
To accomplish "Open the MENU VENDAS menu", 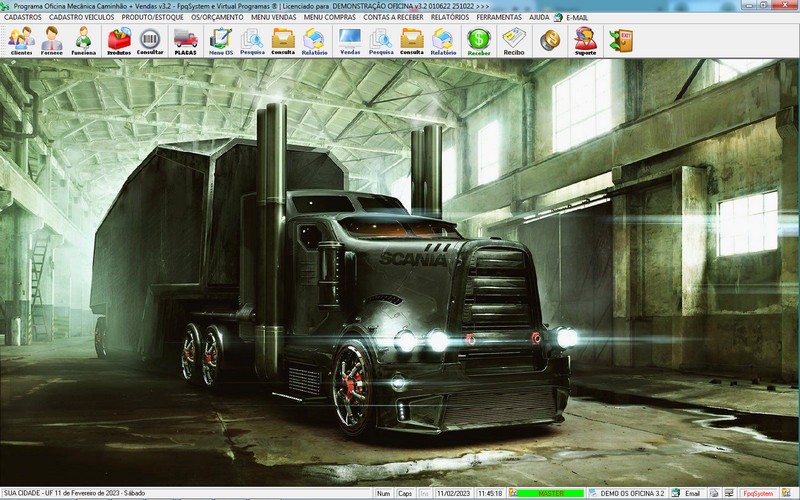I will pos(273,17).
